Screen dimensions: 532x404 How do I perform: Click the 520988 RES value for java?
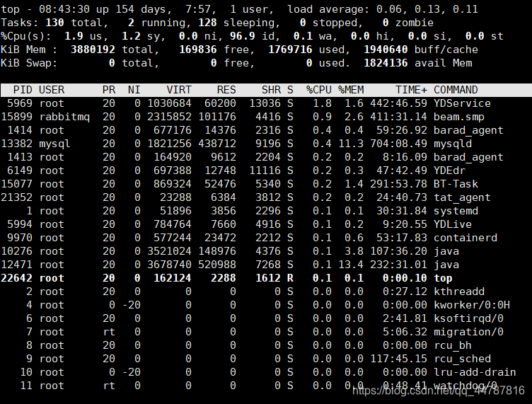pos(217,265)
